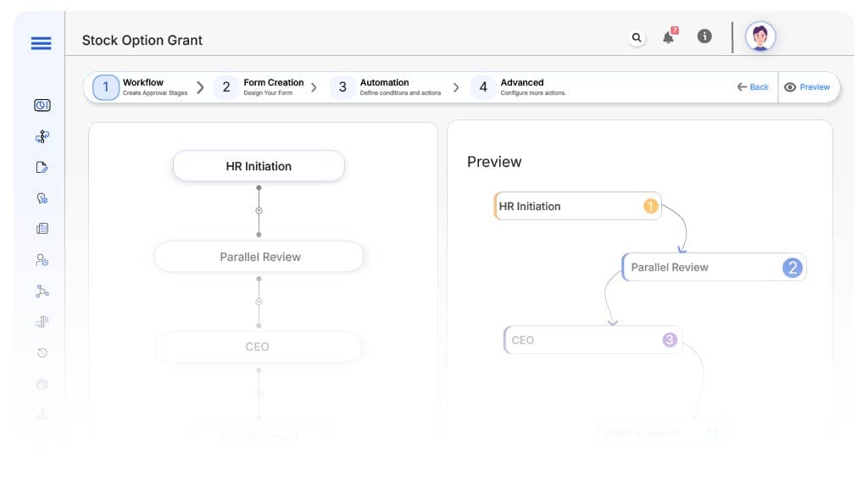The width and height of the screenshot is (868, 488).
Task: Click the Back button
Action: coord(753,87)
